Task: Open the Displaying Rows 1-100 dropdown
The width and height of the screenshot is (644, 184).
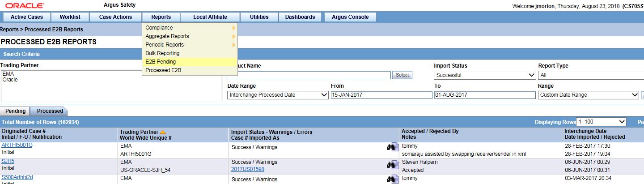Action: [x=602, y=122]
